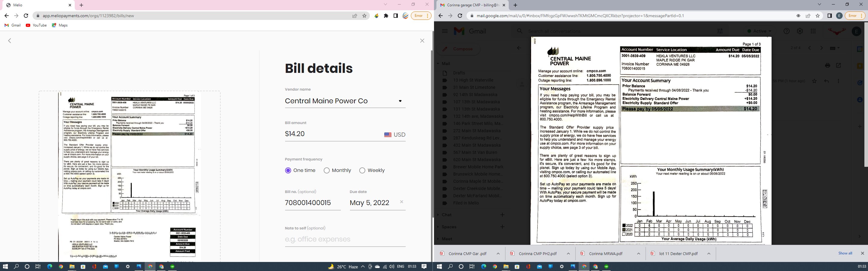Star the open Gmail message
Screen dimensions: 868x271
click(x=814, y=81)
